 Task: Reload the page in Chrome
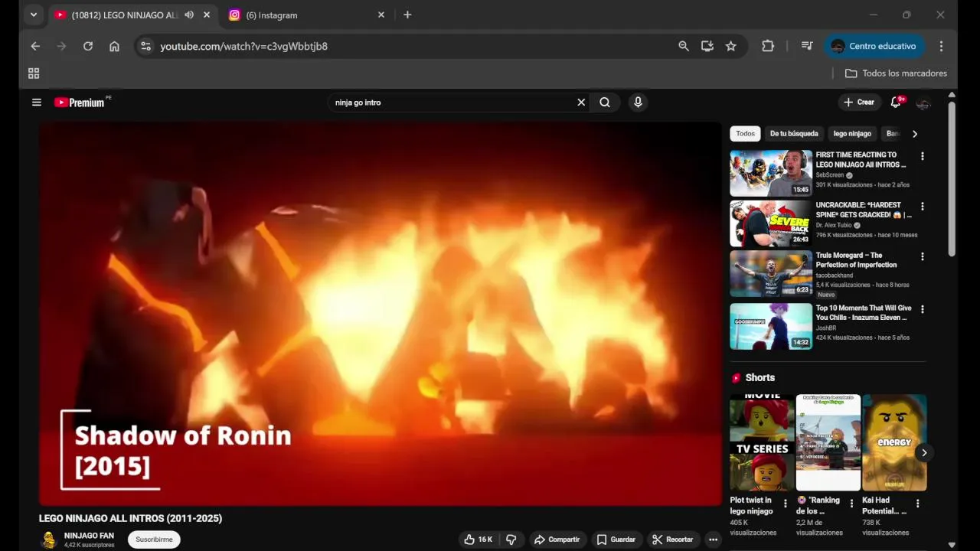click(88, 46)
